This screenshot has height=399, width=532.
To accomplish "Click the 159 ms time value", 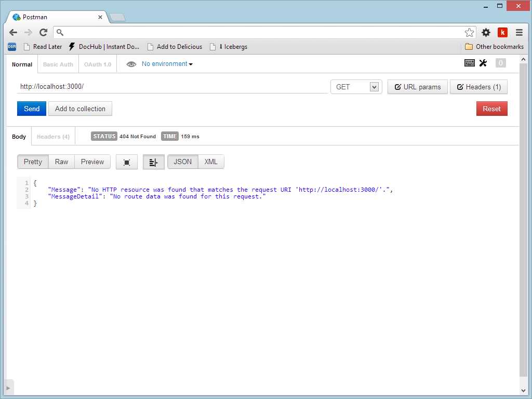I will point(190,137).
